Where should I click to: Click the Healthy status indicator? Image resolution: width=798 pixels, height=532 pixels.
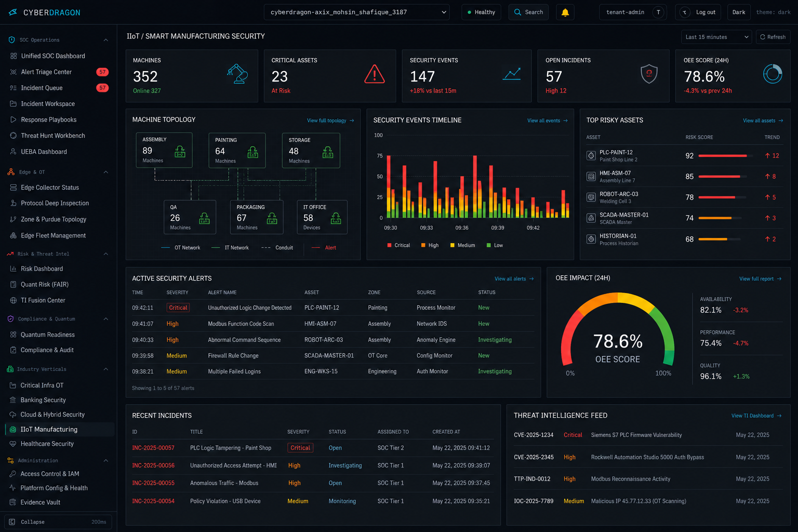pyautogui.click(x=481, y=12)
